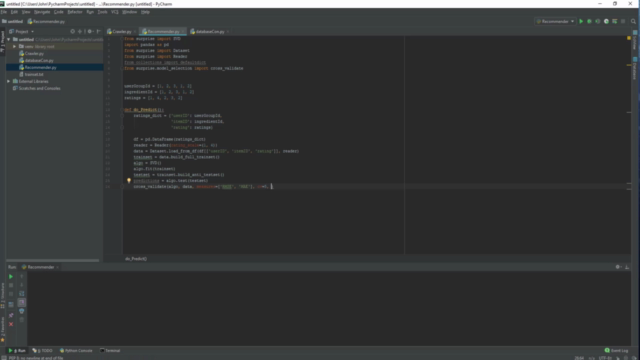Open the Code menu
The image size is (640, 360).
59,12
